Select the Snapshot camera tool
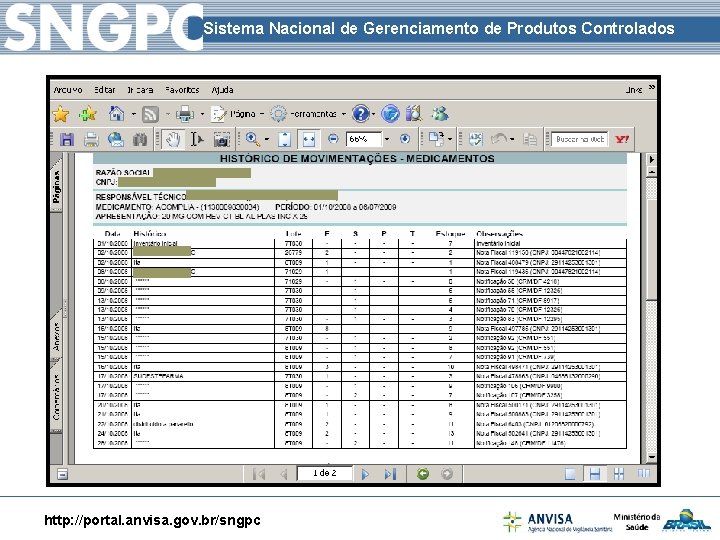Image resolution: width=720 pixels, height=540 pixels. click(221, 140)
